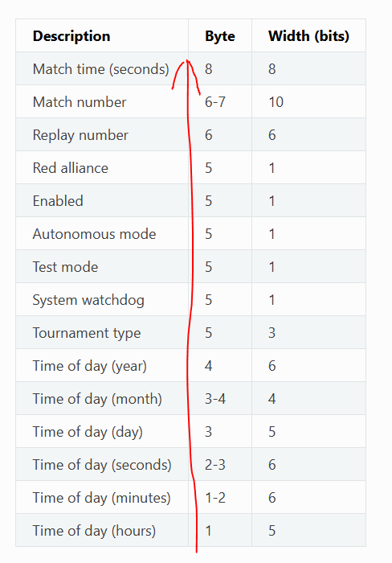The image size is (392, 563).
Task: Select the Match time (seconds) cell
Action: tap(100, 69)
